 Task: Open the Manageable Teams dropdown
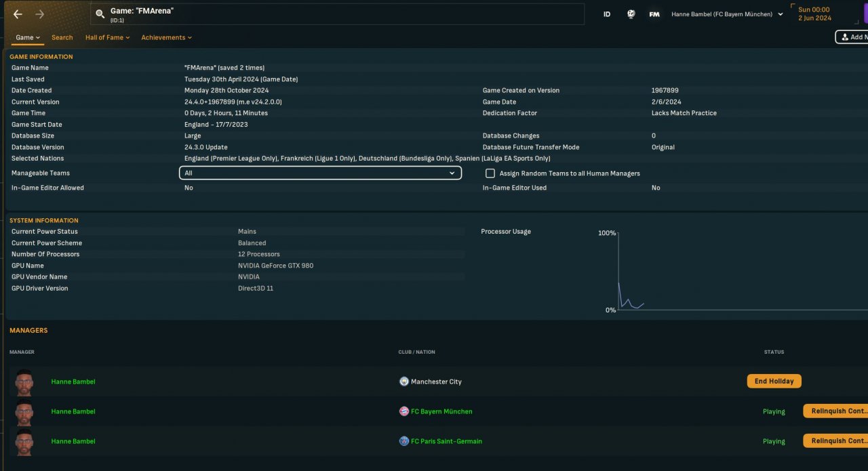[320, 173]
